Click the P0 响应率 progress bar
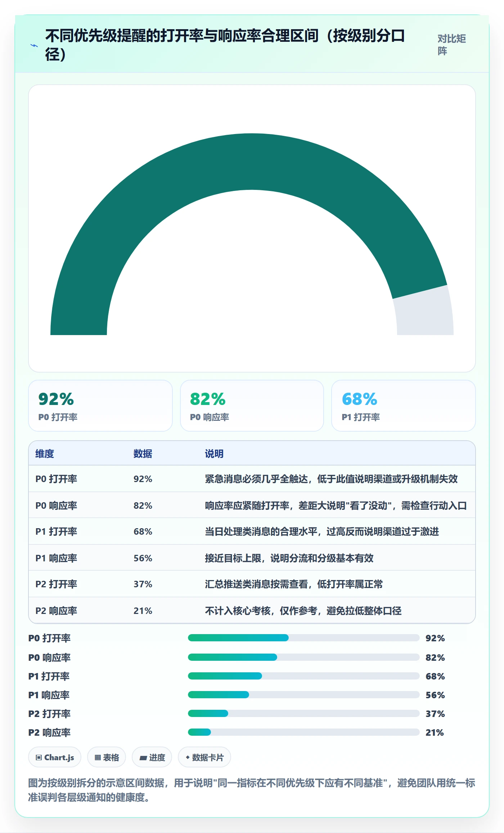Screen dimensions: 504x833 [303, 657]
